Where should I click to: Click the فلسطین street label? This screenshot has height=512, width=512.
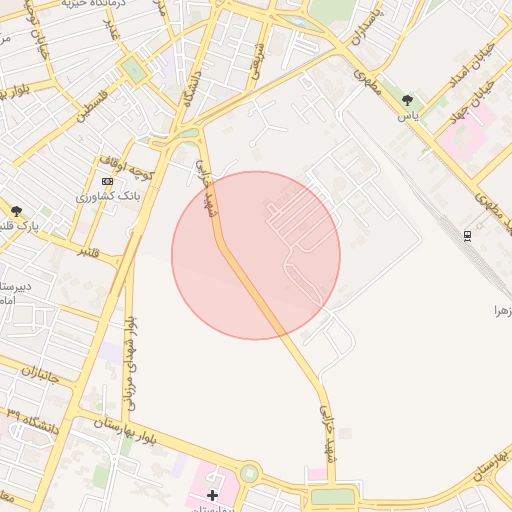tap(93, 106)
